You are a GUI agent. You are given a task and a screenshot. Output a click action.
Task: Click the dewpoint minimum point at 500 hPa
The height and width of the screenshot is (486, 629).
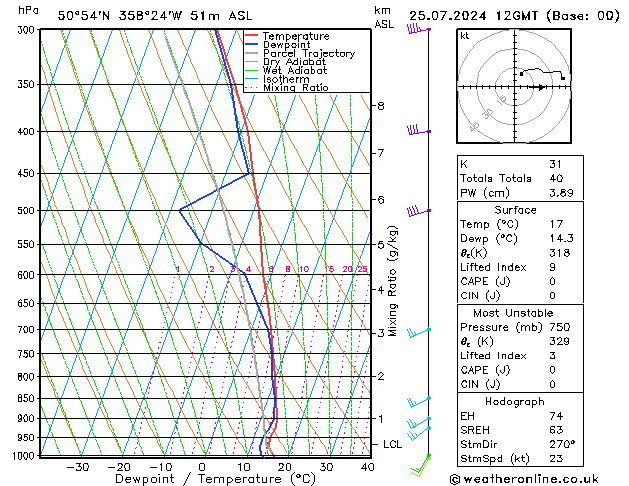[180, 210]
